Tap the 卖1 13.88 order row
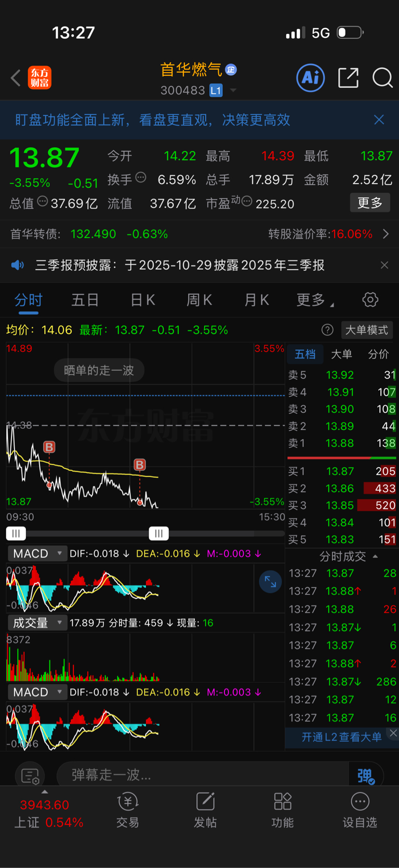This screenshot has width=399, height=868. tap(342, 443)
